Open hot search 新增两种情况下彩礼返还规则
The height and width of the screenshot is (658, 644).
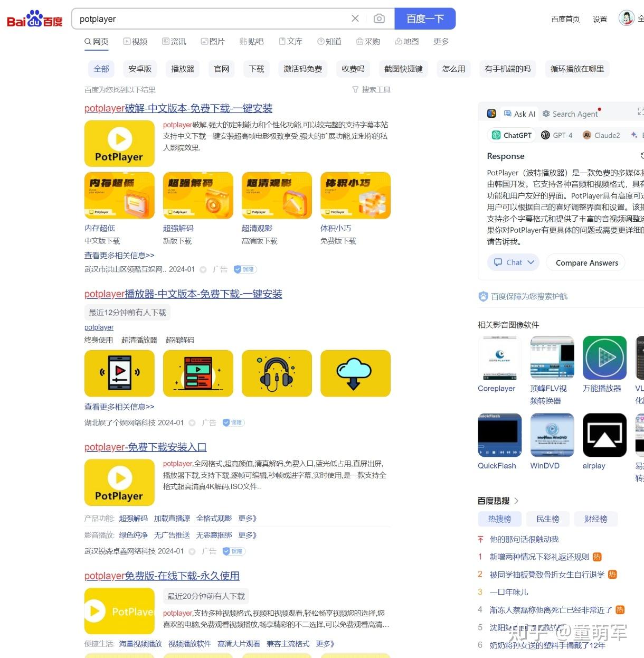(539, 557)
